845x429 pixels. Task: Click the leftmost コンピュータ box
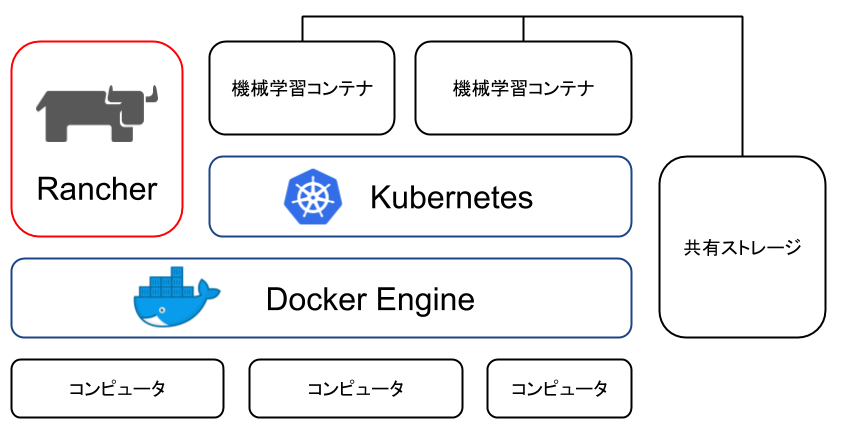coord(116,388)
